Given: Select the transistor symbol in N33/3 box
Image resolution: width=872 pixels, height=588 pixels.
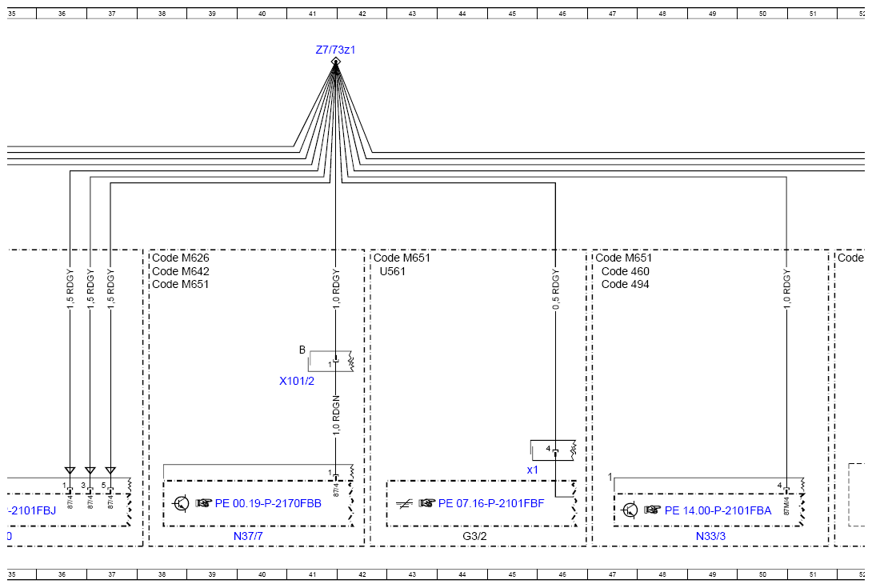Looking at the screenshot, I should pyautogui.click(x=630, y=510).
